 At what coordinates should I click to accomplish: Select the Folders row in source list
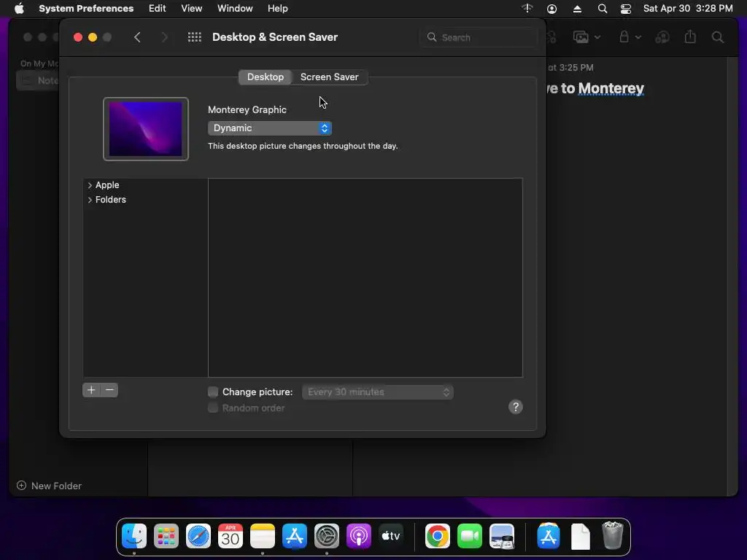(x=146, y=200)
